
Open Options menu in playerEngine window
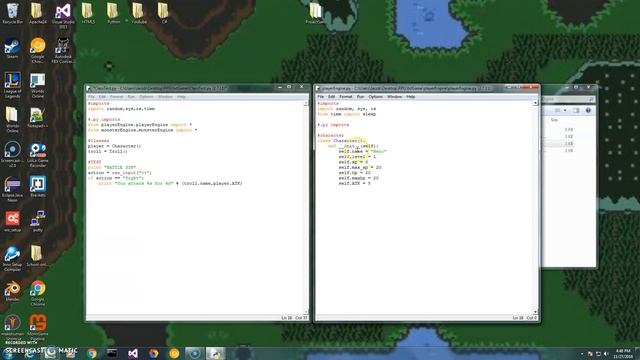tap(376, 97)
